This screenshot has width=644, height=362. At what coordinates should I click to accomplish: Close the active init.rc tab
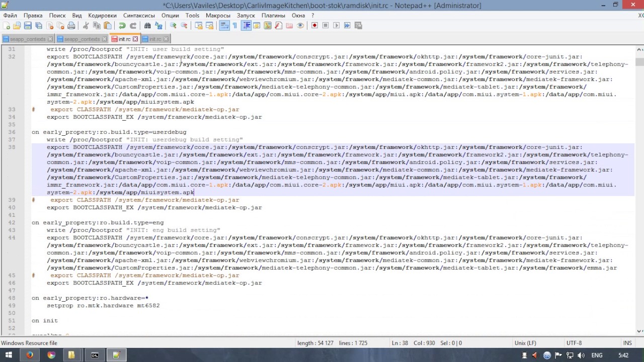[135, 39]
